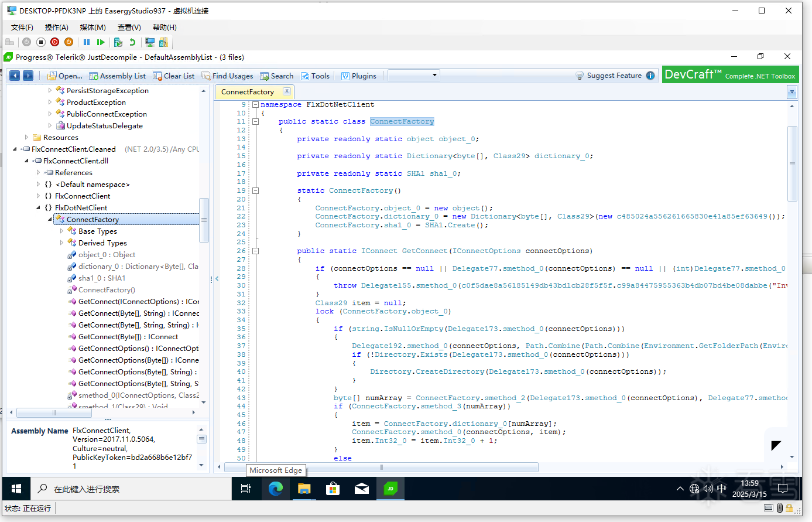
Task: Open the language dropdown in the toolbar
Action: 413,75
